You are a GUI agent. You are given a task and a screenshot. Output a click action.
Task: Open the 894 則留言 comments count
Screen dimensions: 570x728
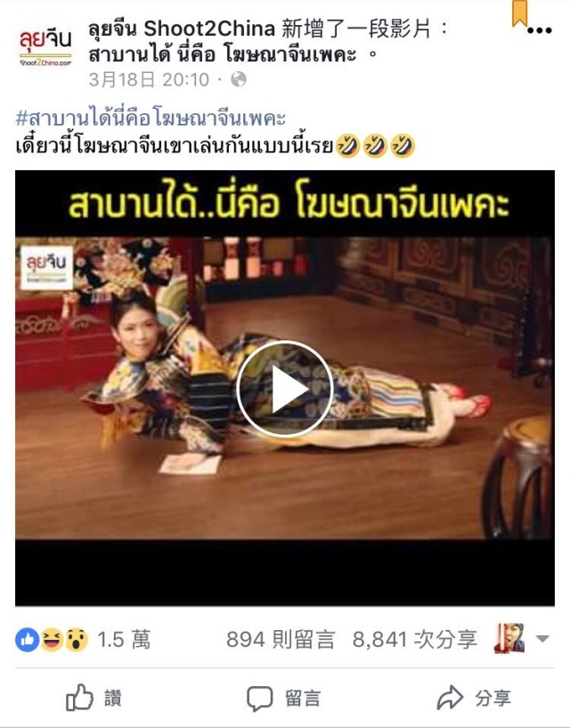tap(281, 640)
